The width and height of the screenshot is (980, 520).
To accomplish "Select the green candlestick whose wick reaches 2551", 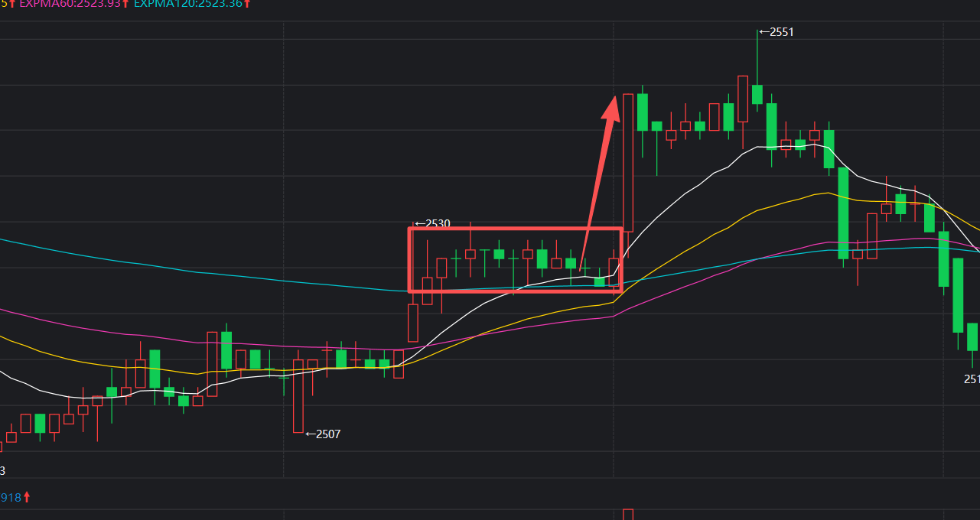I will tap(757, 95).
